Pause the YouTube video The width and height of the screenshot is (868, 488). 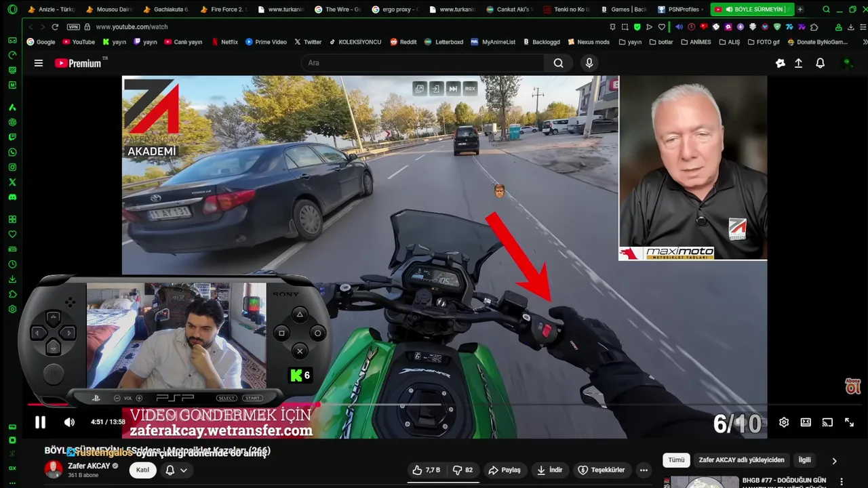pyautogui.click(x=40, y=422)
